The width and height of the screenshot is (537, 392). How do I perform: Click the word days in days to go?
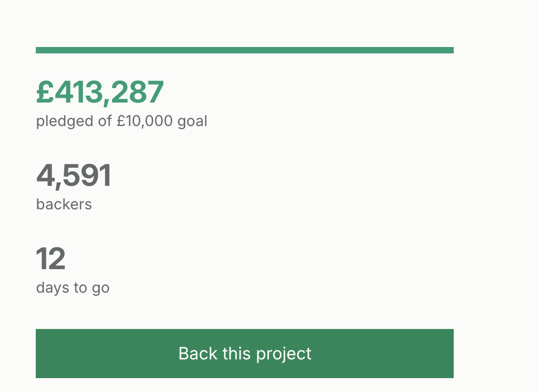[x=53, y=287]
